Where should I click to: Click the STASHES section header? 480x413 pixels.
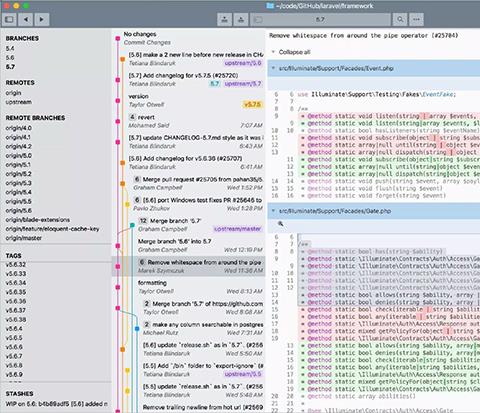[19, 394]
